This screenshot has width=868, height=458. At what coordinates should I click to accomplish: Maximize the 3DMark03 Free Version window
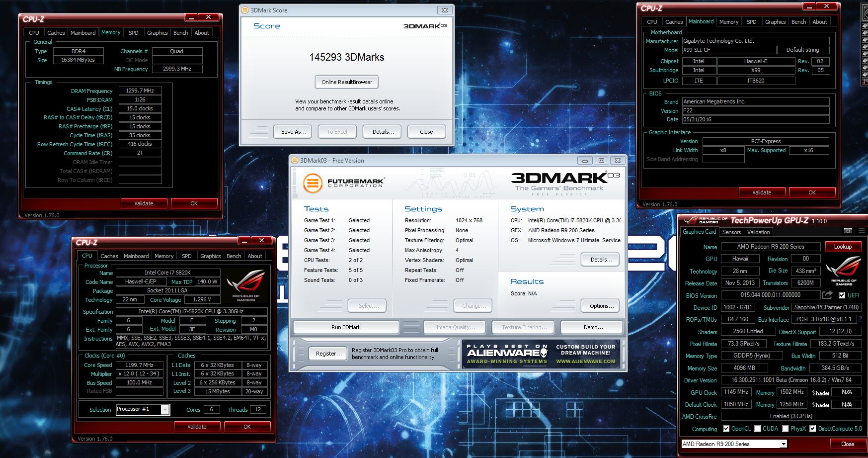pyautogui.click(x=601, y=161)
